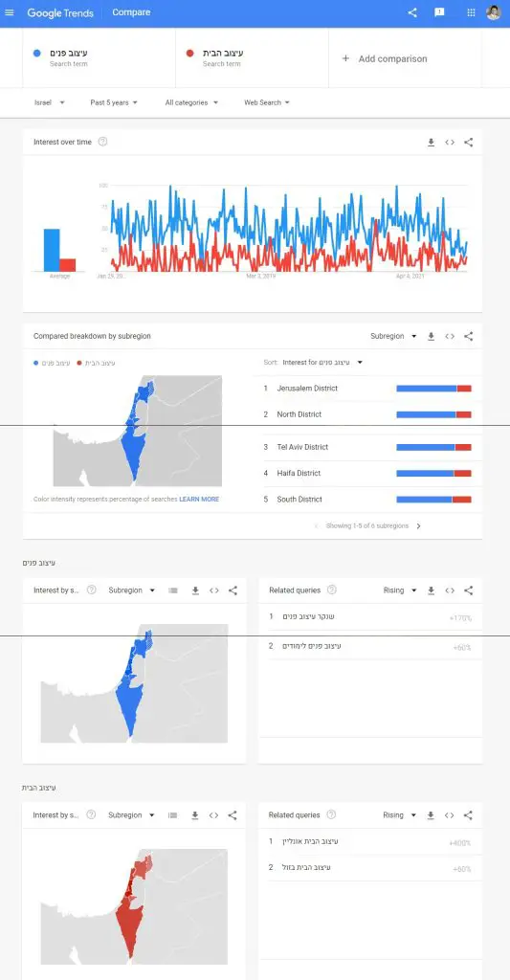Expand the All categories filter
The image size is (510, 980).
pos(191,102)
